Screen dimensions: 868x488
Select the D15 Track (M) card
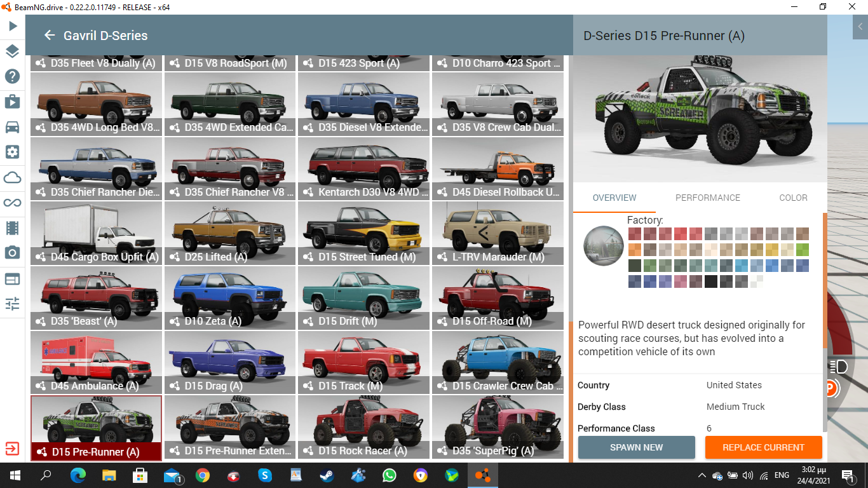(x=363, y=362)
